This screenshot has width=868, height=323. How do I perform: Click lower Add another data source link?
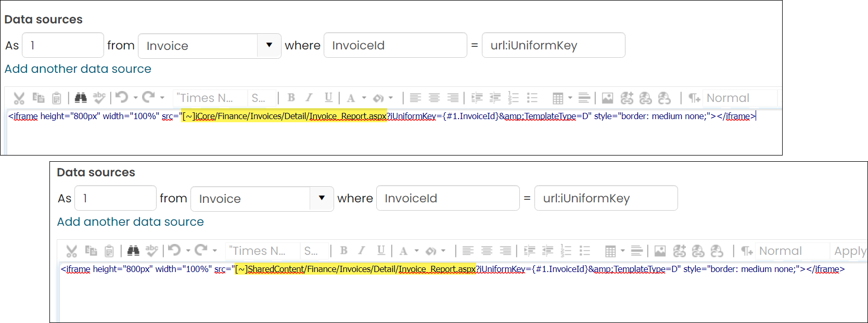131,222
